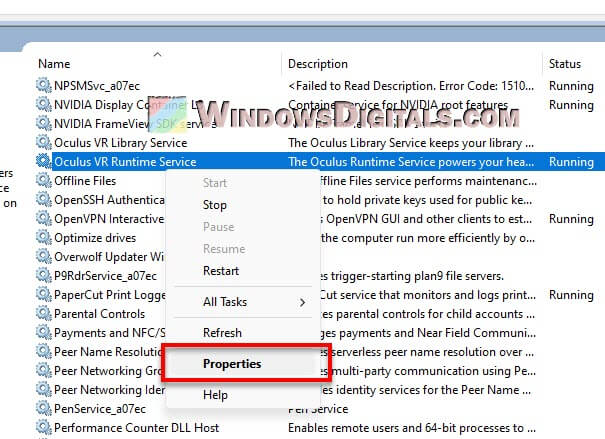This screenshot has width=605, height=439.
Task: Click the sort arrow above the Name column
Action: [x=157, y=54]
